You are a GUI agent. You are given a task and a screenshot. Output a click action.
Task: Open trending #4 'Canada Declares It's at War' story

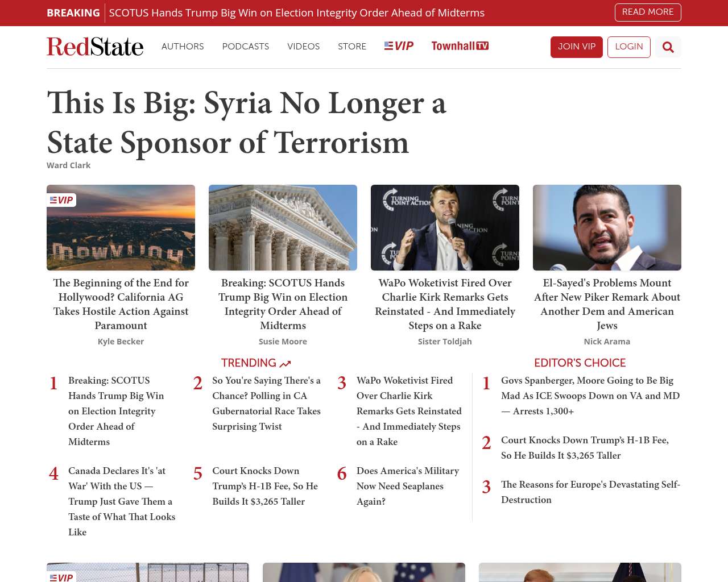click(122, 501)
